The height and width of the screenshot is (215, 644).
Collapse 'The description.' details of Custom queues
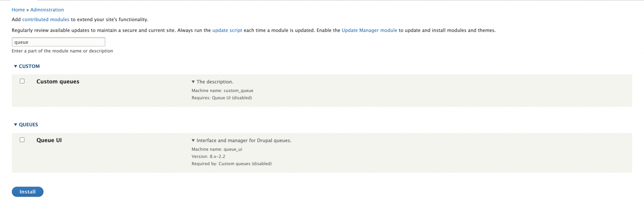pyautogui.click(x=213, y=81)
